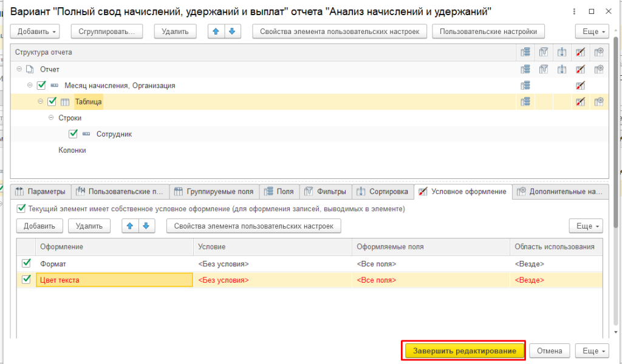Viewport: 622px width, 364px height.
Task: Open the Сортировка tab
Action: tap(382, 192)
